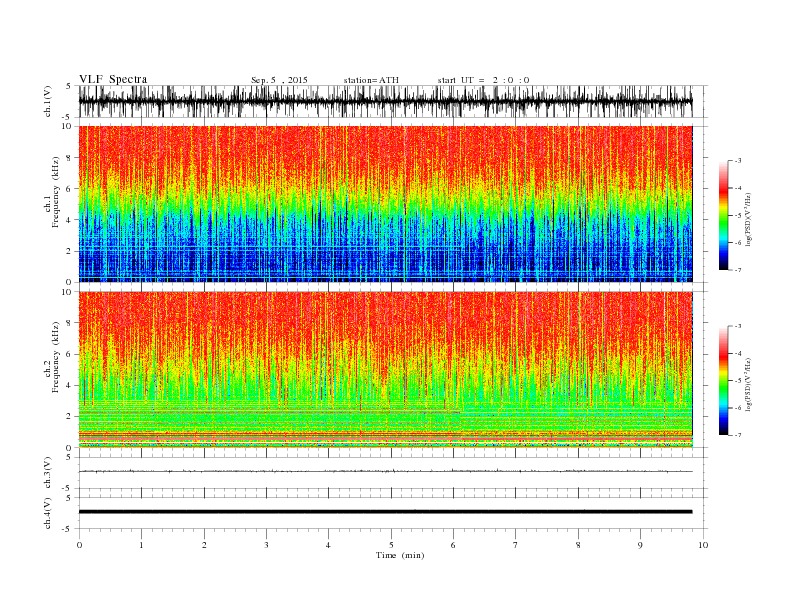Click the date text "Sep. 5 , 2015"
Screen dimensions: 792x612
click(279, 80)
